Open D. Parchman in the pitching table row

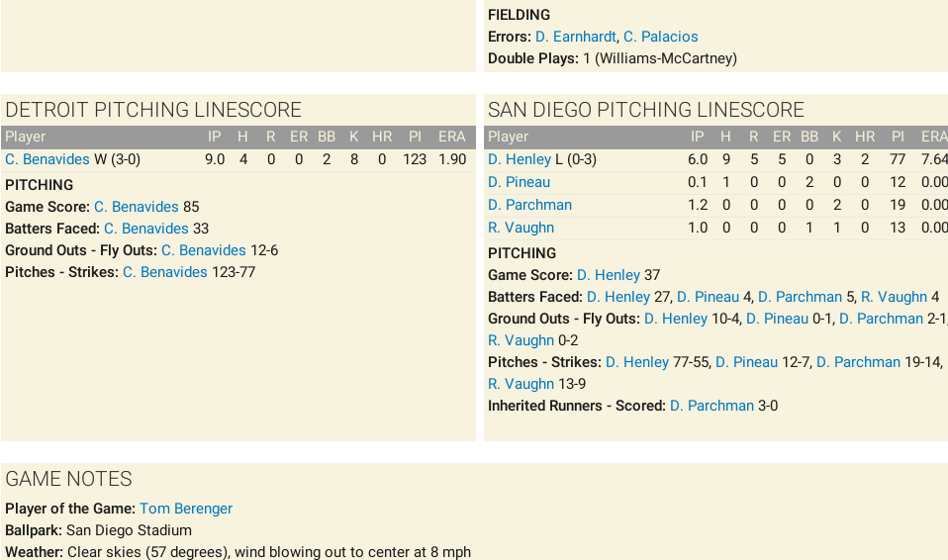pos(529,205)
